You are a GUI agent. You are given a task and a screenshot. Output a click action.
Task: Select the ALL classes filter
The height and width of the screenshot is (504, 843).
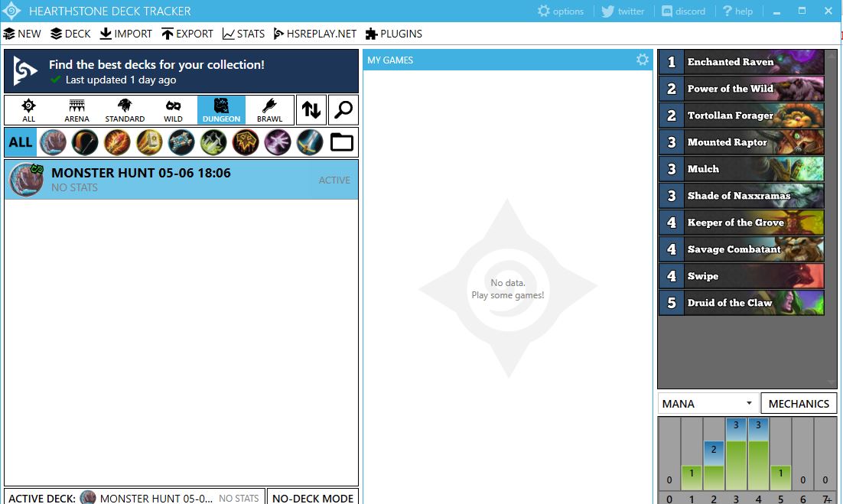click(x=21, y=142)
